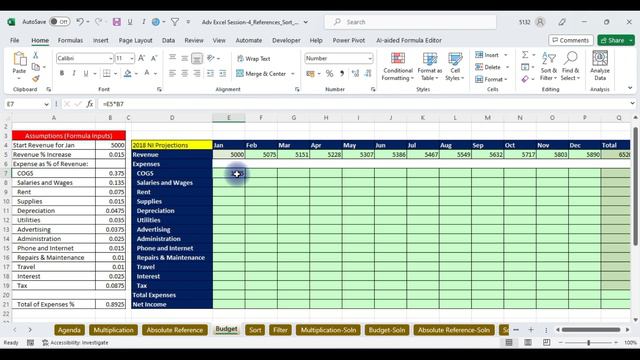Select the Sort sheet tab
The height and width of the screenshot is (360, 640).
click(x=255, y=330)
